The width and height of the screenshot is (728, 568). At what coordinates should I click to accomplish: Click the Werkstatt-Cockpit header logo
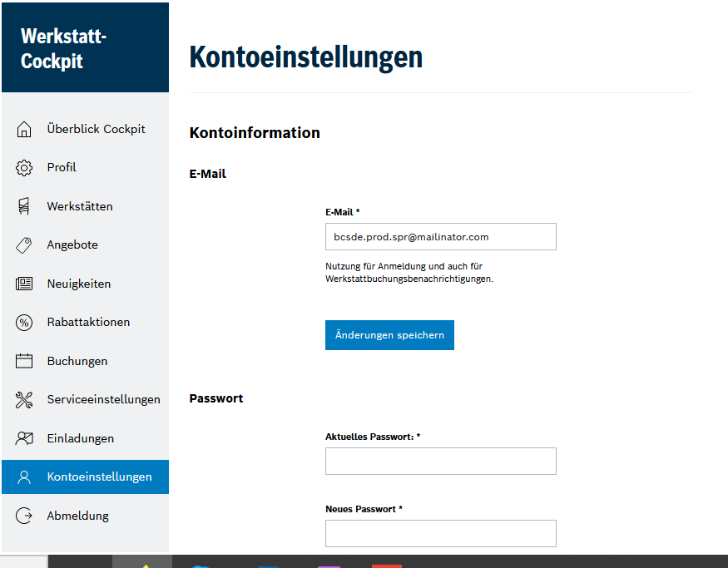86,47
